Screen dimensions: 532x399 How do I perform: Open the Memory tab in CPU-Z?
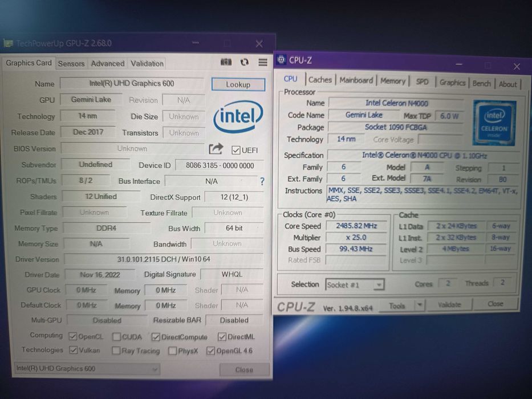[x=392, y=81]
